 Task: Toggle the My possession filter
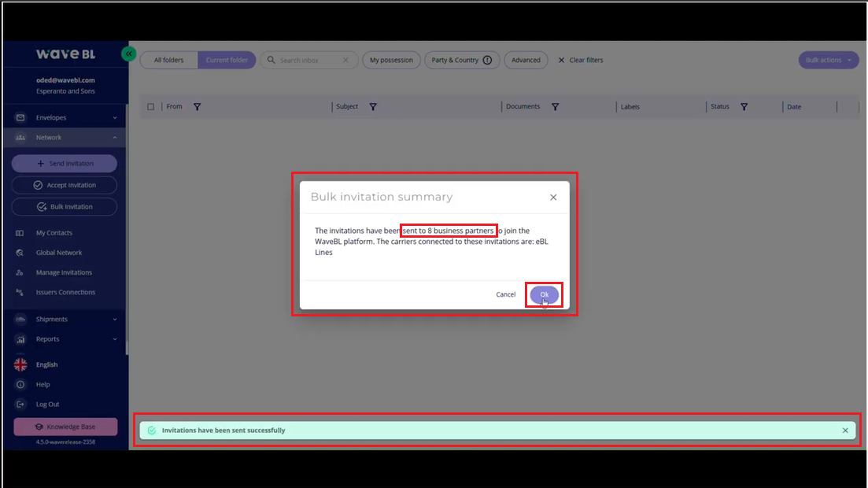pyautogui.click(x=391, y=60)
